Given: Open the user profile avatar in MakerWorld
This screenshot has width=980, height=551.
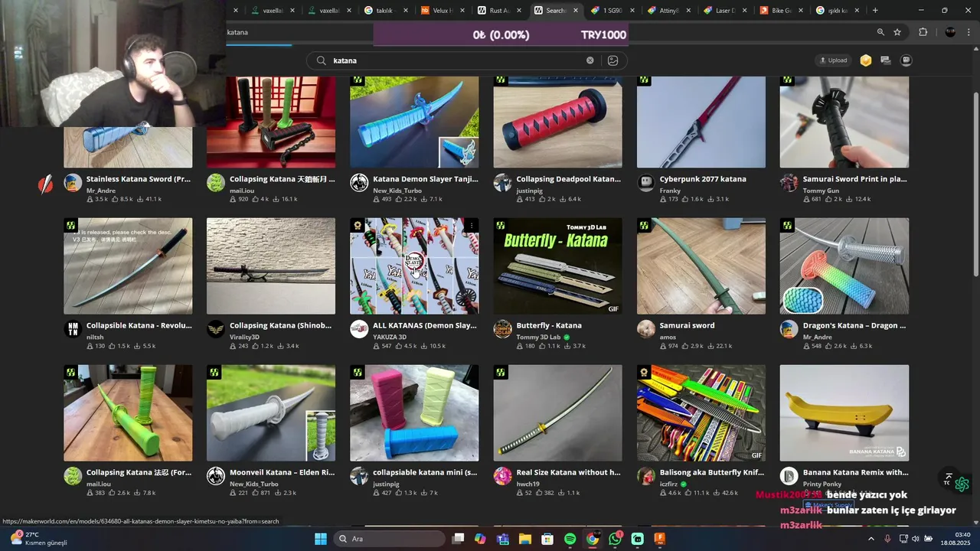Looking at the screenshot, I should coord(906,60).
